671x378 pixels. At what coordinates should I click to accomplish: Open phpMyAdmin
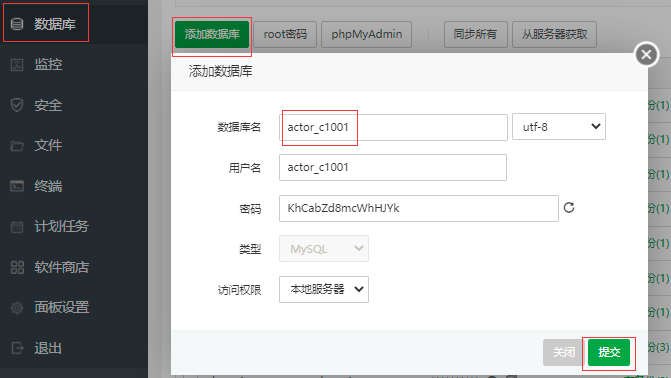[367, 34]
